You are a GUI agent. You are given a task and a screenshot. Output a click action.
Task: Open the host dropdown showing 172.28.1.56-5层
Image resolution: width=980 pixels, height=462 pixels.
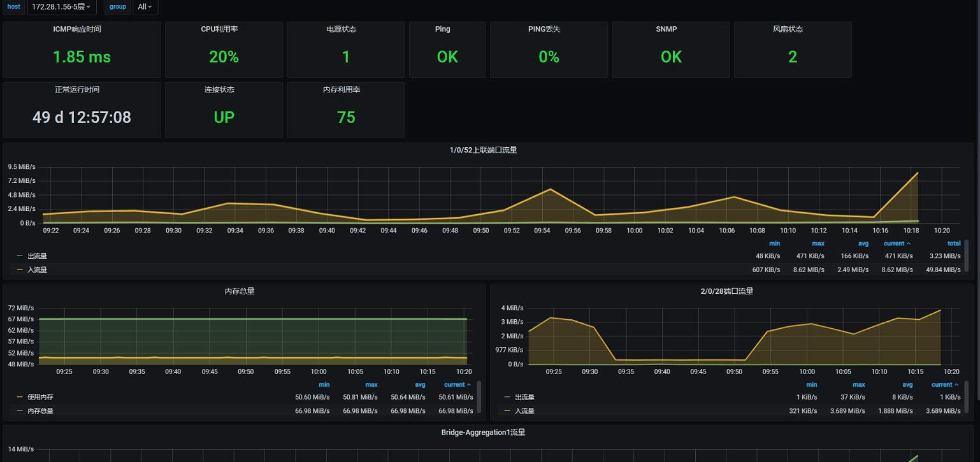[x=61, y=7]
